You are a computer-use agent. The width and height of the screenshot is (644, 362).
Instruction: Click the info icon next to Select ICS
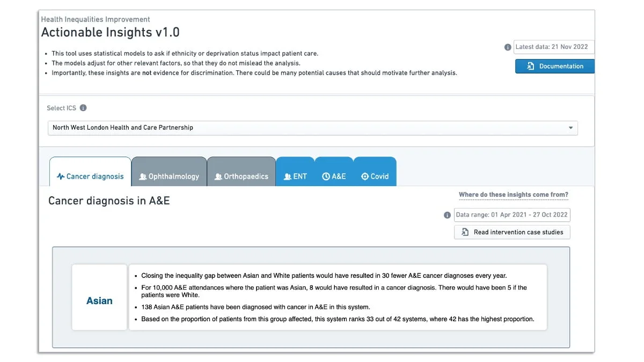coord(83,108)
